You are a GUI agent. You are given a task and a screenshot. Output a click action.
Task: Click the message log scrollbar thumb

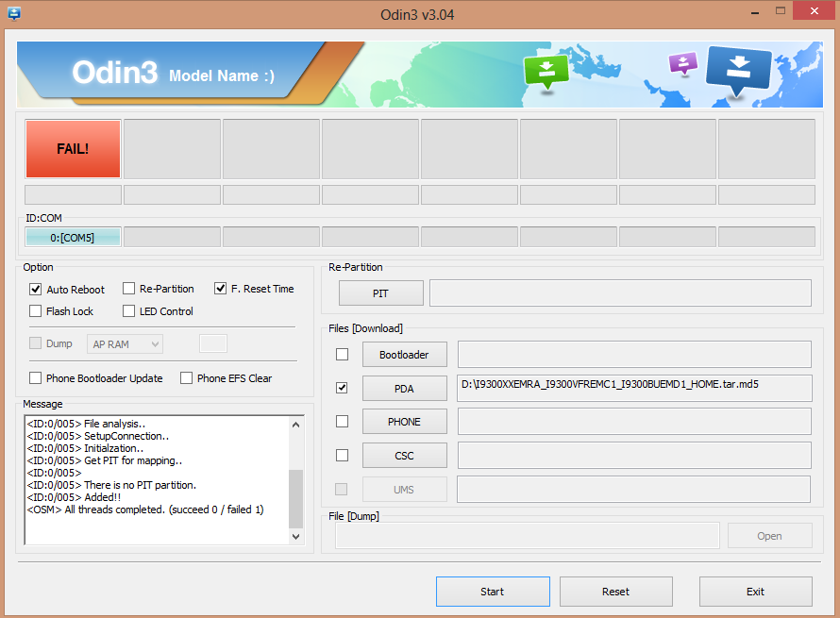(x=295, y=498)
